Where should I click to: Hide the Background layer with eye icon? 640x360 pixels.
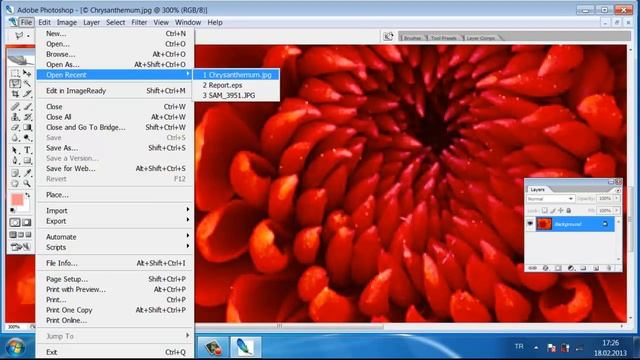530,224
